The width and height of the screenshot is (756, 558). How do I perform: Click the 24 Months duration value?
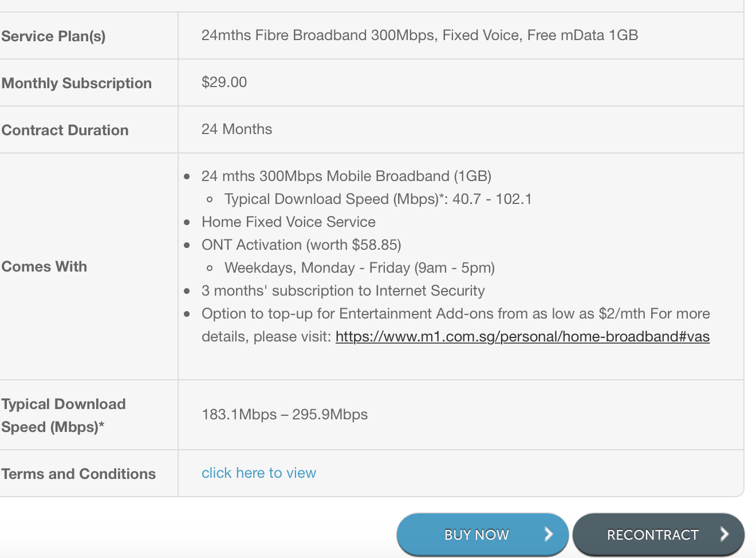click(x=237, y=129)
